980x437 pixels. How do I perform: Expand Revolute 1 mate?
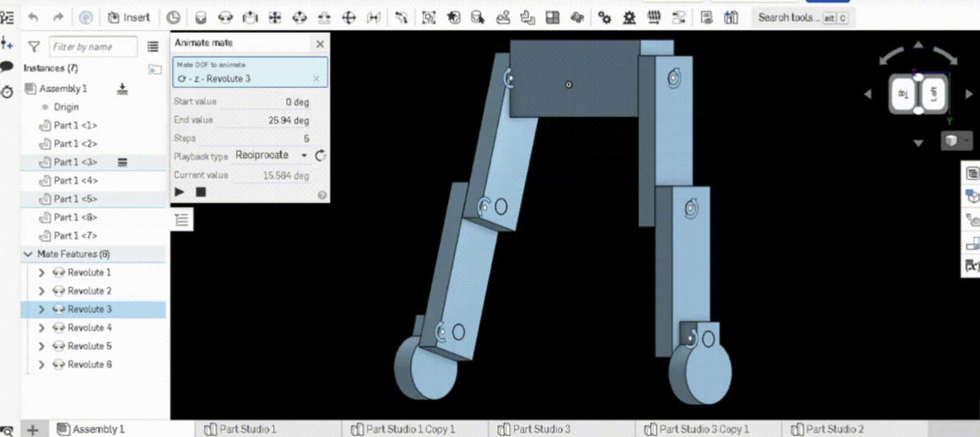[42, 273]
